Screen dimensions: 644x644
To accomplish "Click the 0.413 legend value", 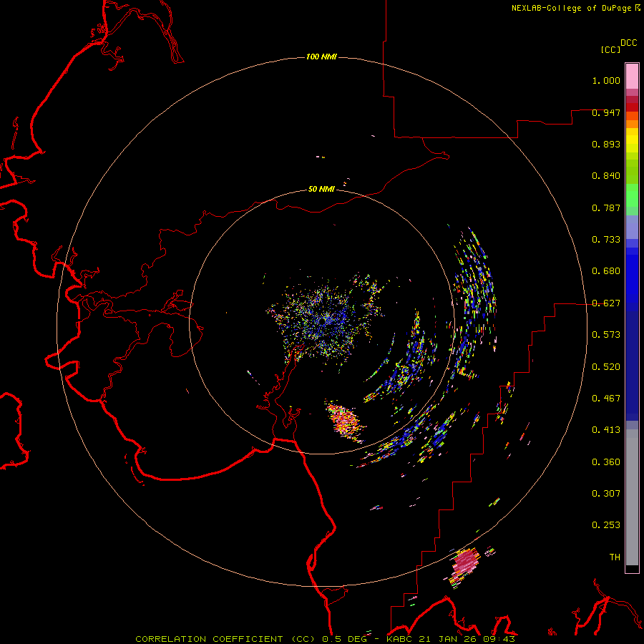I will pos(606,430).
